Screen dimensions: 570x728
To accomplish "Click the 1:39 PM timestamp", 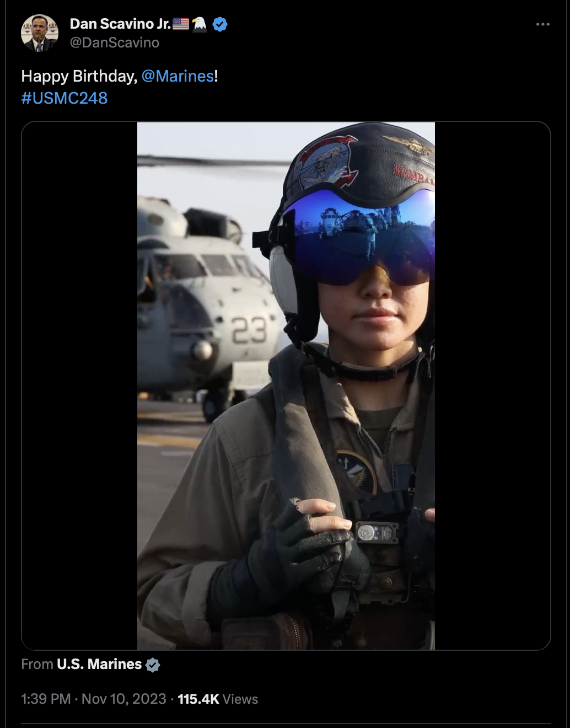I will pyautogui.click(x=46, y=699).
